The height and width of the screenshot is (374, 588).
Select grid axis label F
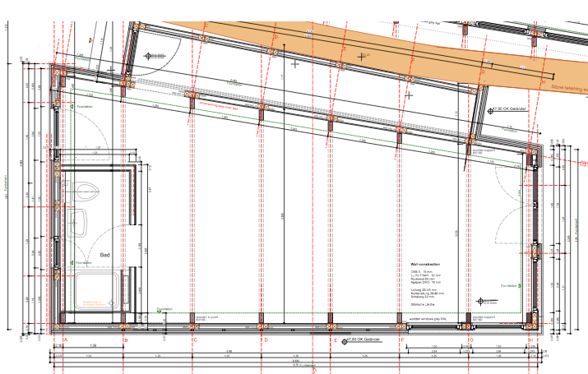click(402, 339)
